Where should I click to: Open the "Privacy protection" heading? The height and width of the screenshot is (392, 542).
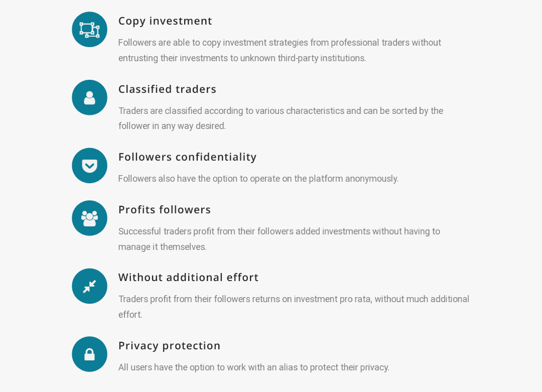point(169,346)
